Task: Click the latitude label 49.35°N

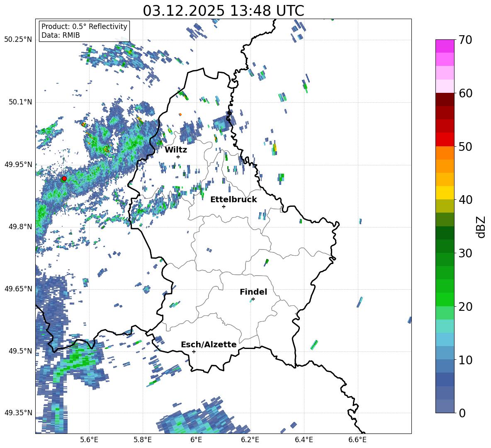Action: point(18,413)
